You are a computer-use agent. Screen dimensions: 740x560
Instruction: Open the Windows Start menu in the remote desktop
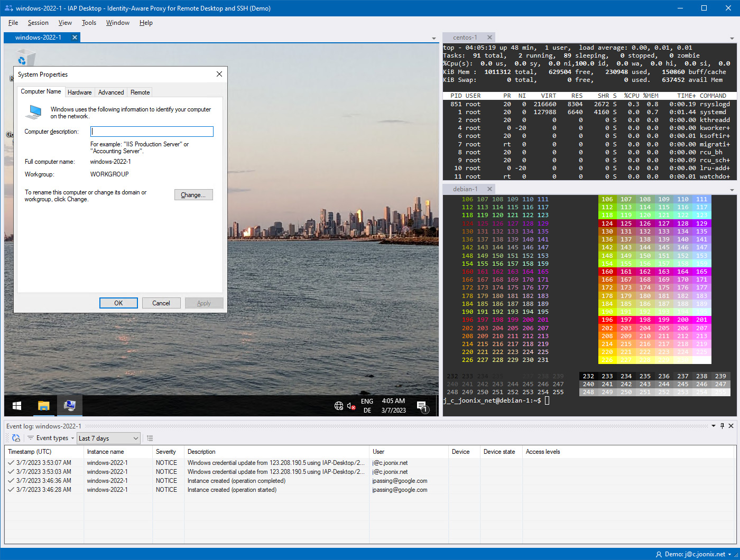tap(17, 406)
